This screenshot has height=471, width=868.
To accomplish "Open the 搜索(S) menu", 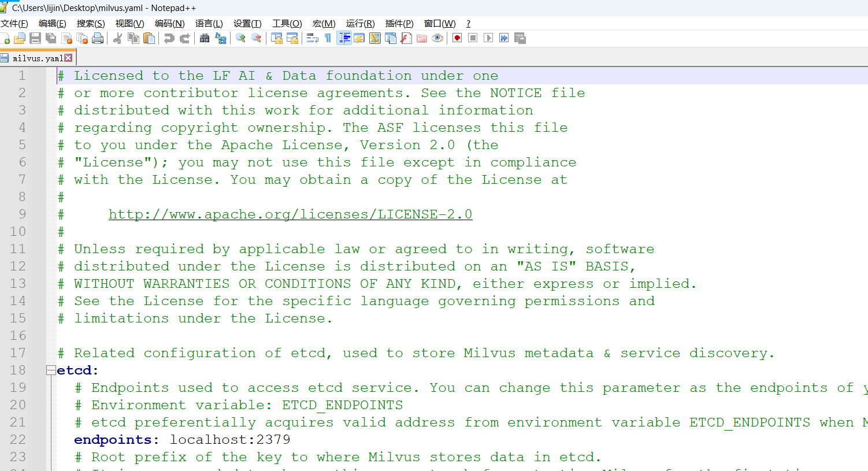I will tap(91, 24).
